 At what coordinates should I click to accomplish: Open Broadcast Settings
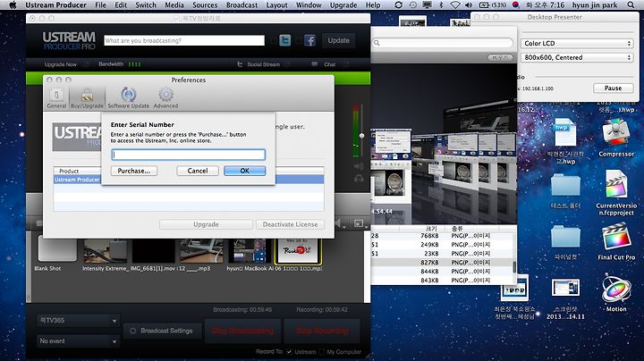tap(162, 331)
